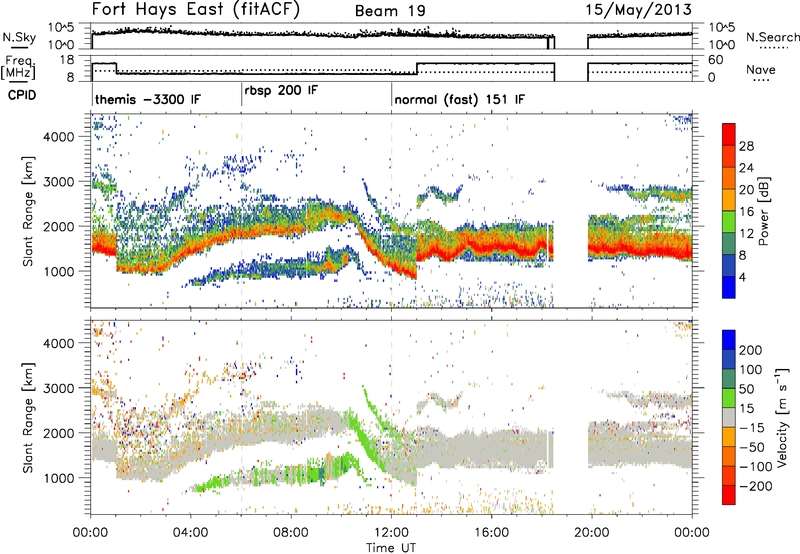Click the '4000' tick on the power panel axis
This screenshot has height=554, width=800.
pyautogui.click(x=59, y=137)
